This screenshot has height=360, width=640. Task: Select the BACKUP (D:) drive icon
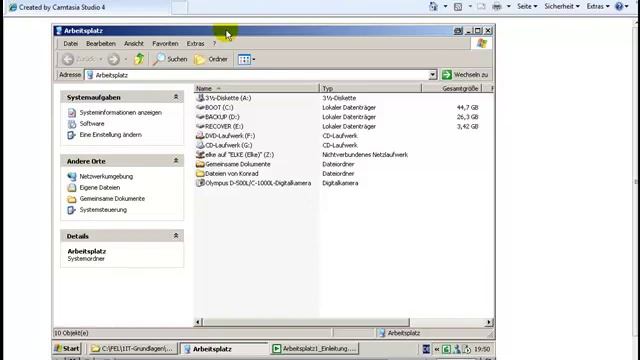click(200, 117)
